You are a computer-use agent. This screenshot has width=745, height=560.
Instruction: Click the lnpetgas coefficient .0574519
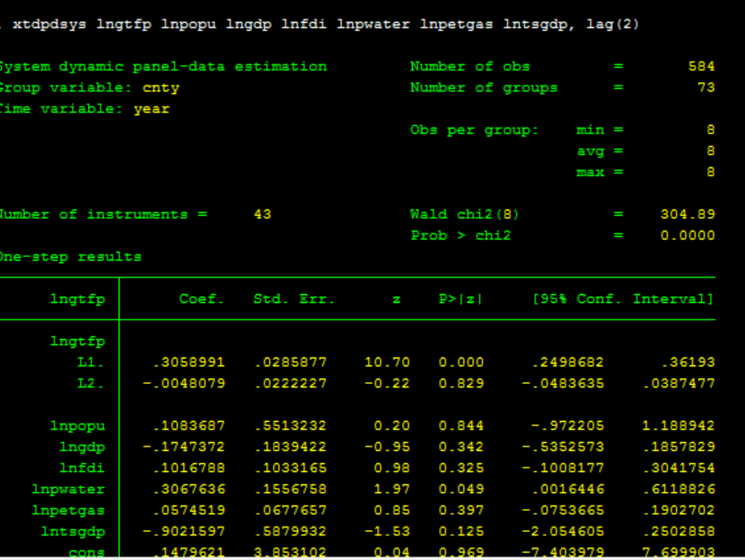point(188,510)
